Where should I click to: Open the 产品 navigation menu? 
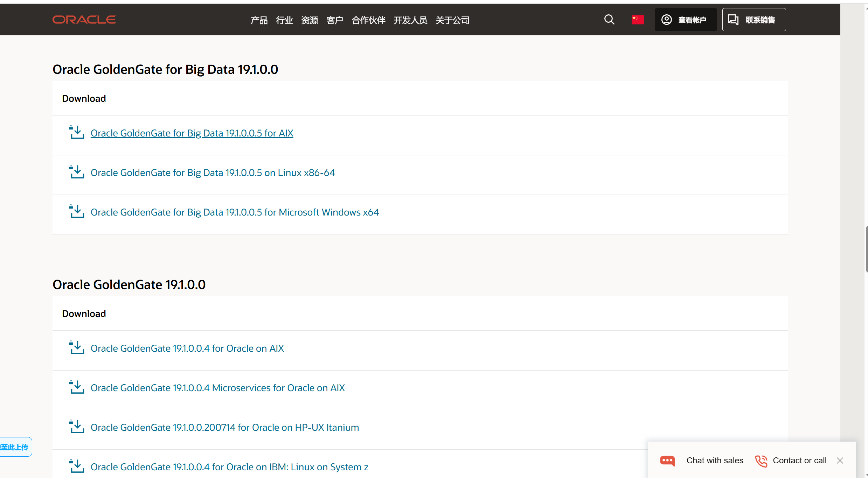click(259, 20)
